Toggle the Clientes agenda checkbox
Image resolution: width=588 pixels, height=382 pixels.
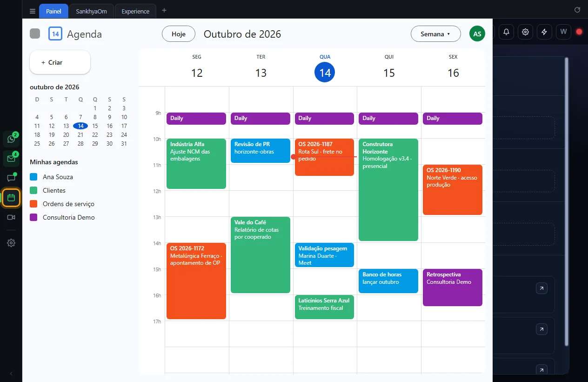33,190
